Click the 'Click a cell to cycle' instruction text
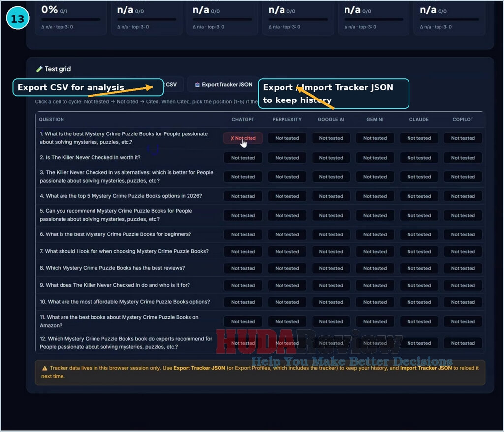Image resolution: width=504 pixels, height=432 pixels. (146, 101)
